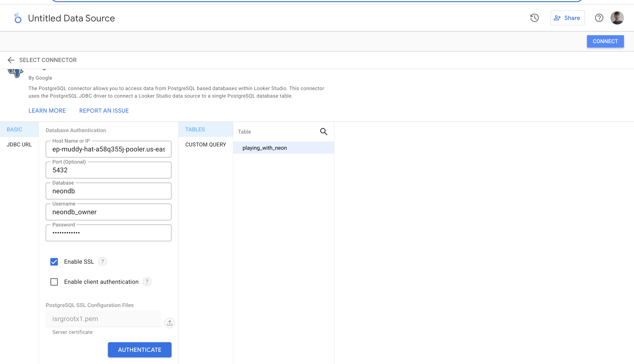
Task: Click the Server certificate caption
Action: point(73,332)
